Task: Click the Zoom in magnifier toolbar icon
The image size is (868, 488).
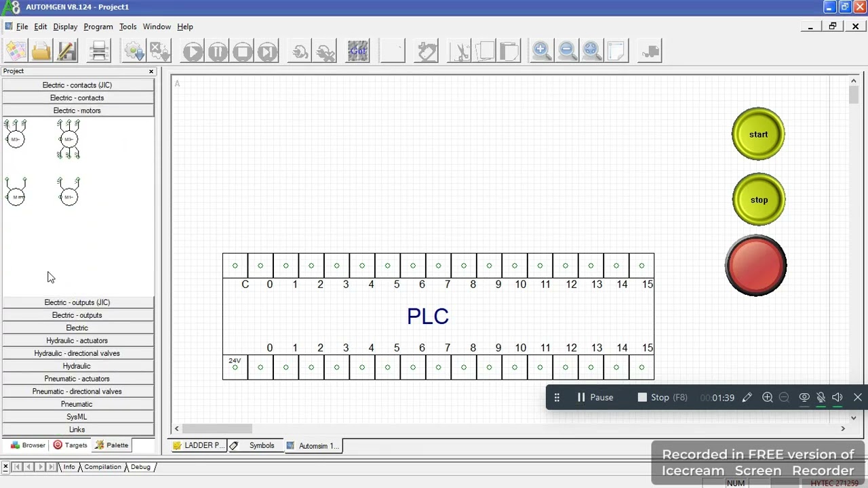Action: (x=541, y=52)
